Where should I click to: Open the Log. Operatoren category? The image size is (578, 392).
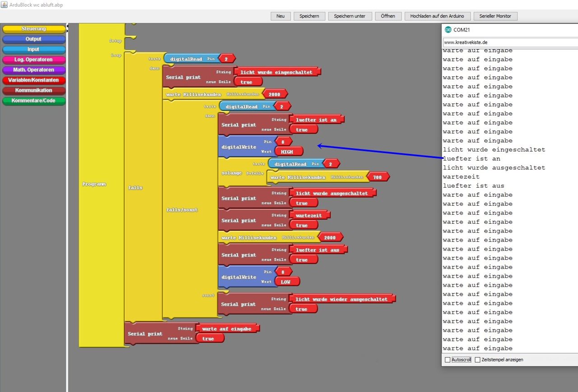click(x=34, y=60)
